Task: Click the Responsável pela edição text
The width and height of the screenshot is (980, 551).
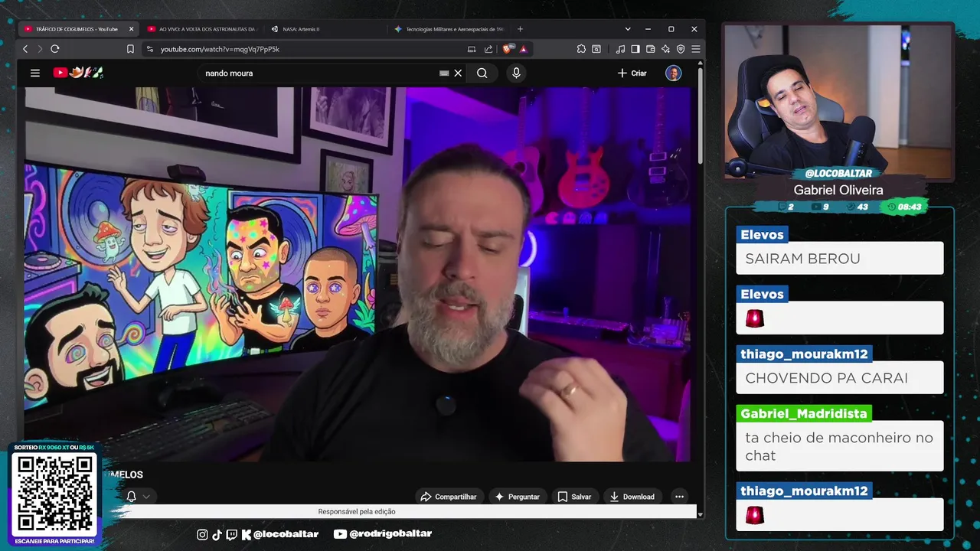Action: (x=357, y=511)
